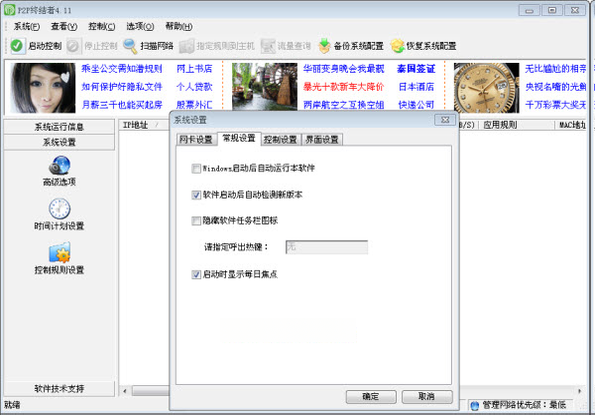
Task: Open the gold watch ad thumbnail
Action: click(486, 88)
